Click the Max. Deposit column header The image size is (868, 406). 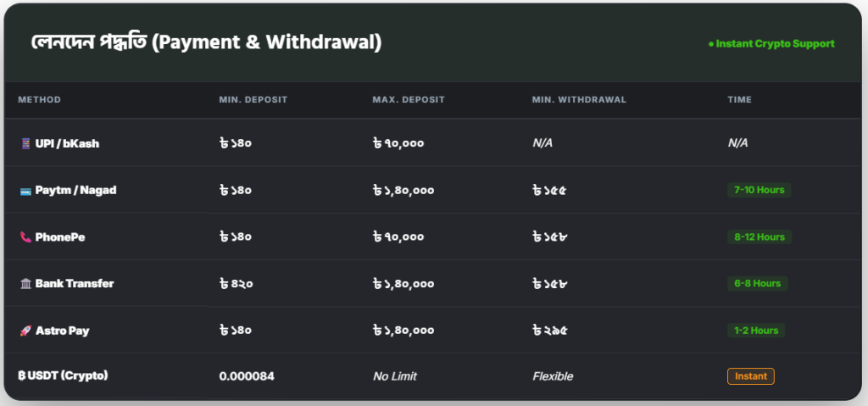pos(409,100)
